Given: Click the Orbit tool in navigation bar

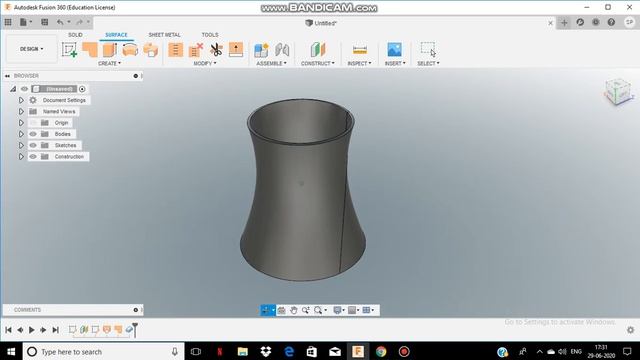Looking at the screenshot, I should coord(266,310).
